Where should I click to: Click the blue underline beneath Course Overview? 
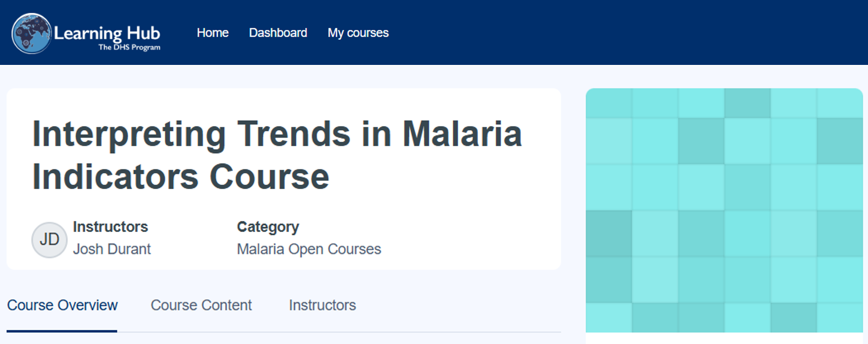(x=62, y=331)
